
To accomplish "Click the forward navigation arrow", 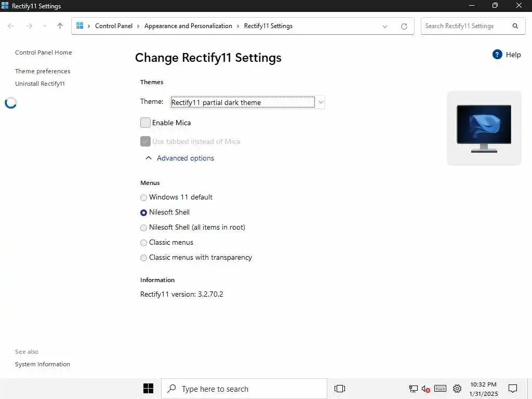I will click(29, 26).
